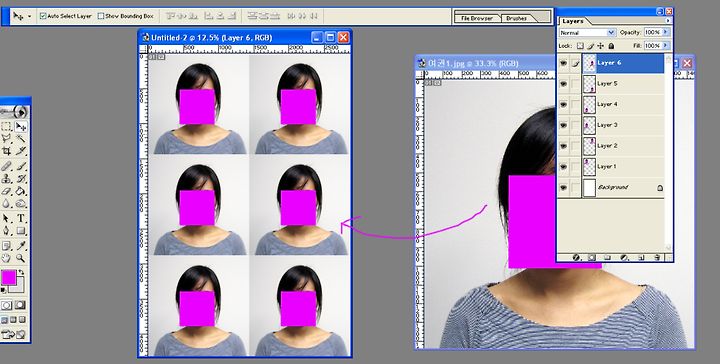Viewport: 720px width, 364px height.
Task: Select the Rectangular Marquee tool
Action: click(x=6, y=126)
